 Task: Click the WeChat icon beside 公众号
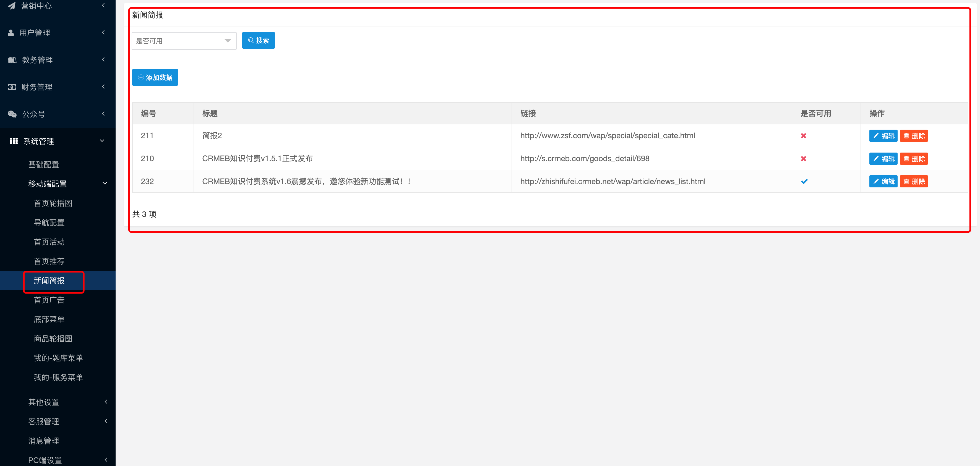coord(12,114)
